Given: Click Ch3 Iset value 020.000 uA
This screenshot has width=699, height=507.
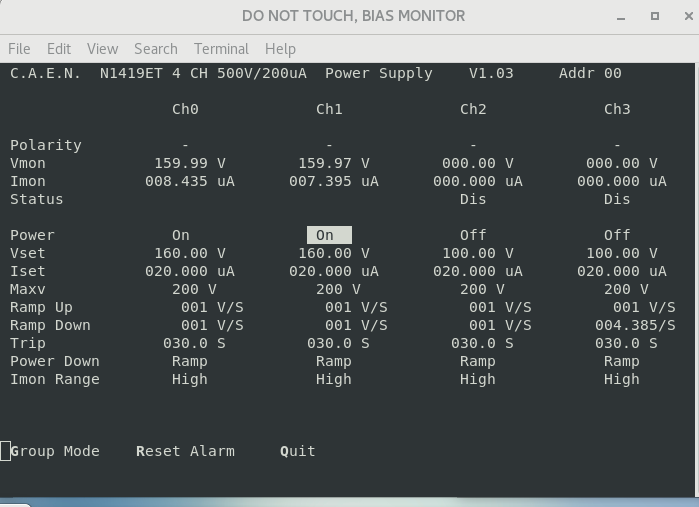Looking at the screenshot, I should pos(622,271).
